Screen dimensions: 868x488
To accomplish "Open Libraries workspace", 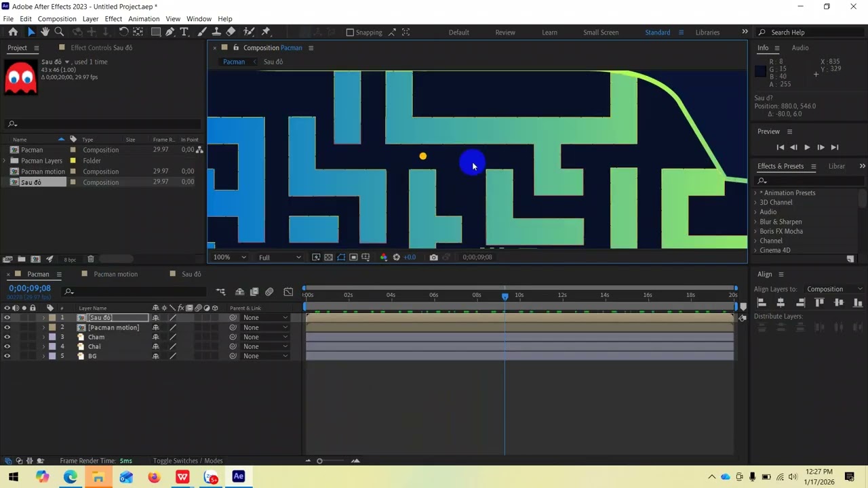I will (x=707, y=33).
